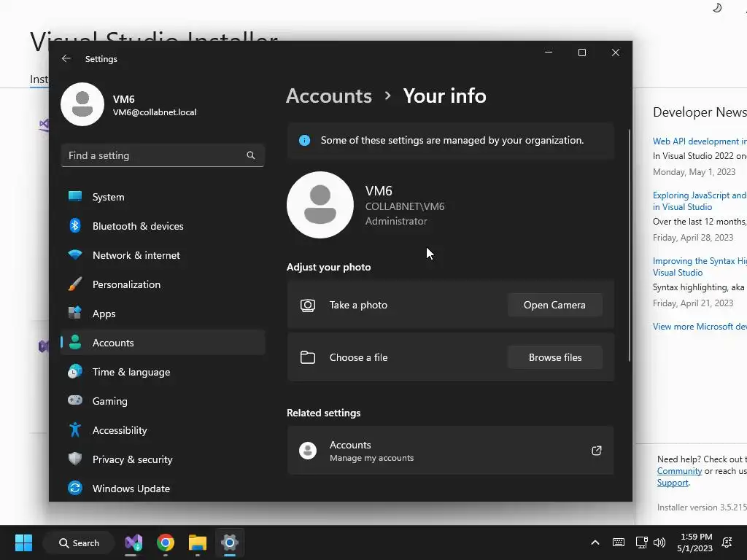Viewport: 747px width, 560px height.
Task: Click the Personalization paintbrush icon
Action: (x=75, y=284)
